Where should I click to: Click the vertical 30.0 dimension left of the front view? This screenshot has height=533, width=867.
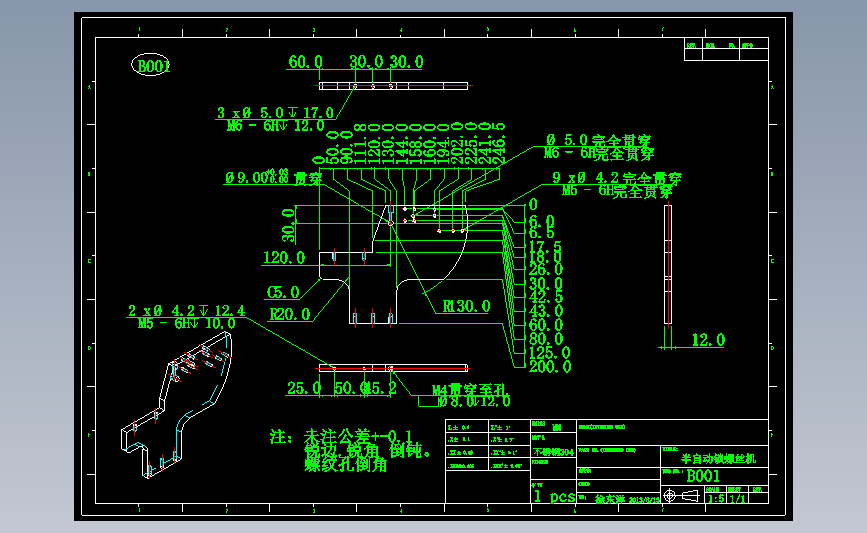point(288,225)
